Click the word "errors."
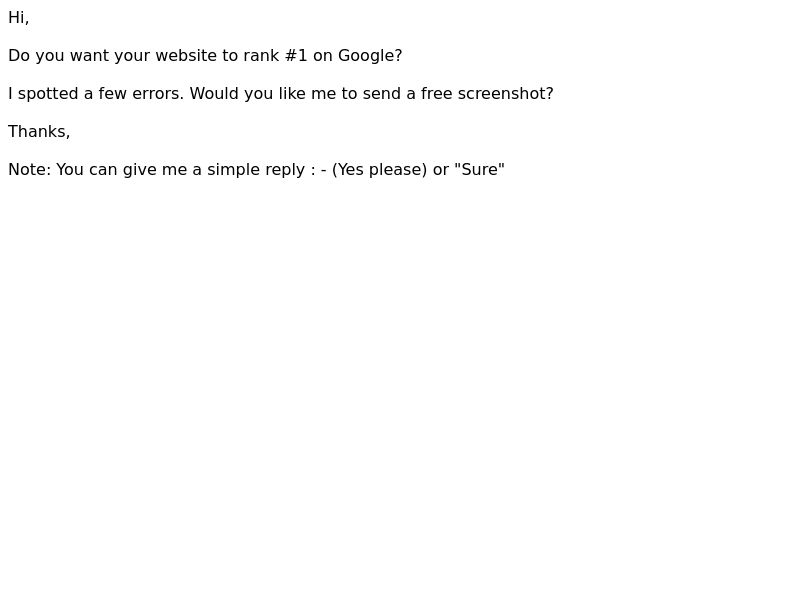The height and width of the screenshot is (600, 800). tap(158, 94)
